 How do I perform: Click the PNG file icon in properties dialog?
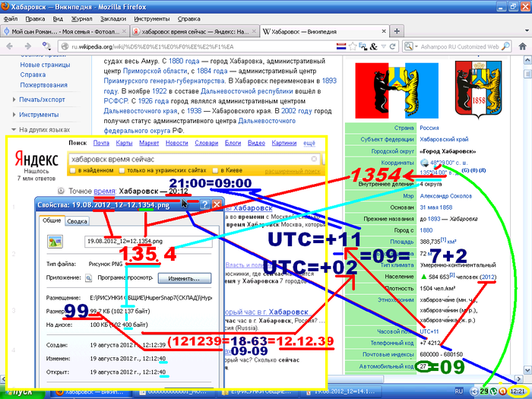[x=55, y=242]
